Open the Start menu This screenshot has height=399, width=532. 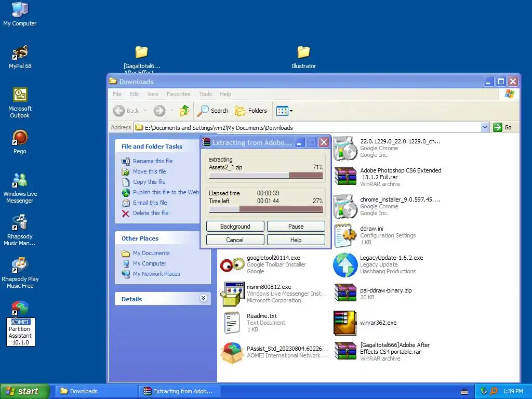tap(25, 391)
